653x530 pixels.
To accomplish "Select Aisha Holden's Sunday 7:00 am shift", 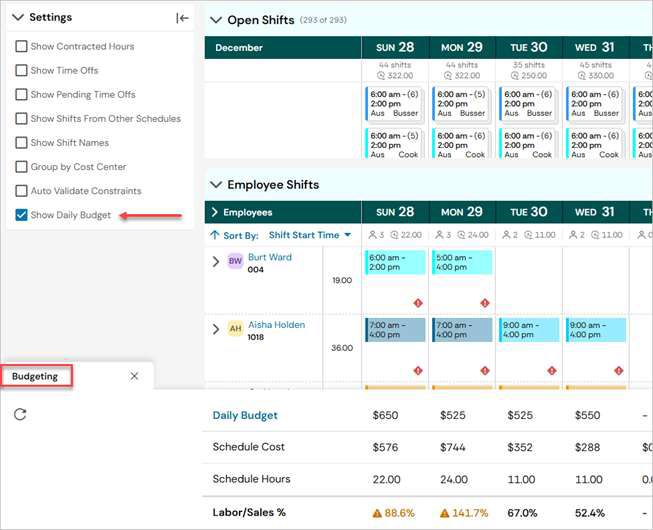I will pos(395,330).
